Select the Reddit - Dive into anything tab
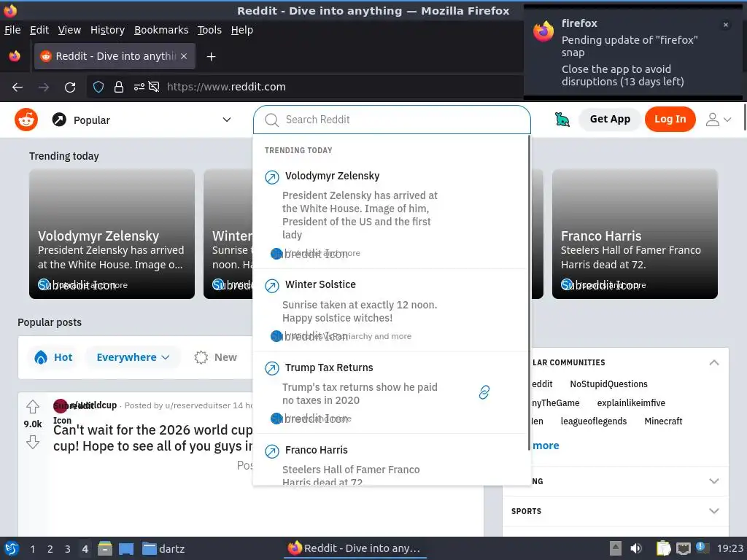The image size is (747, 560). pyautogui.click(x=115, y=56)
